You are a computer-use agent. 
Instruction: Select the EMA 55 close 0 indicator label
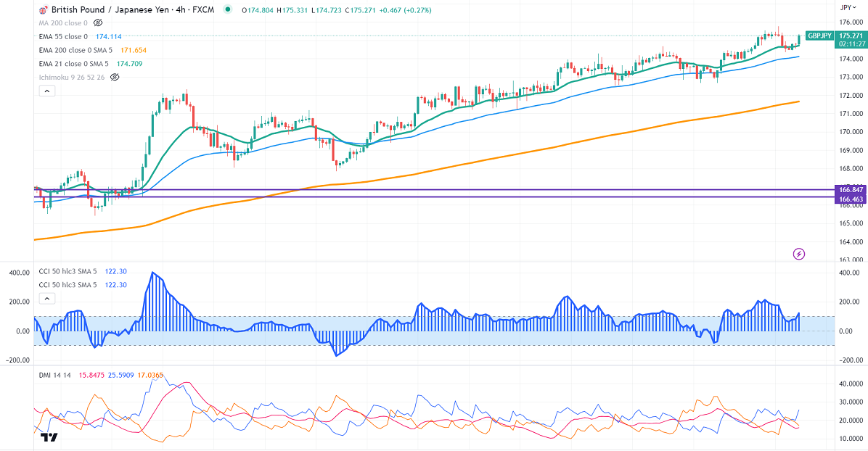[63, 36]
